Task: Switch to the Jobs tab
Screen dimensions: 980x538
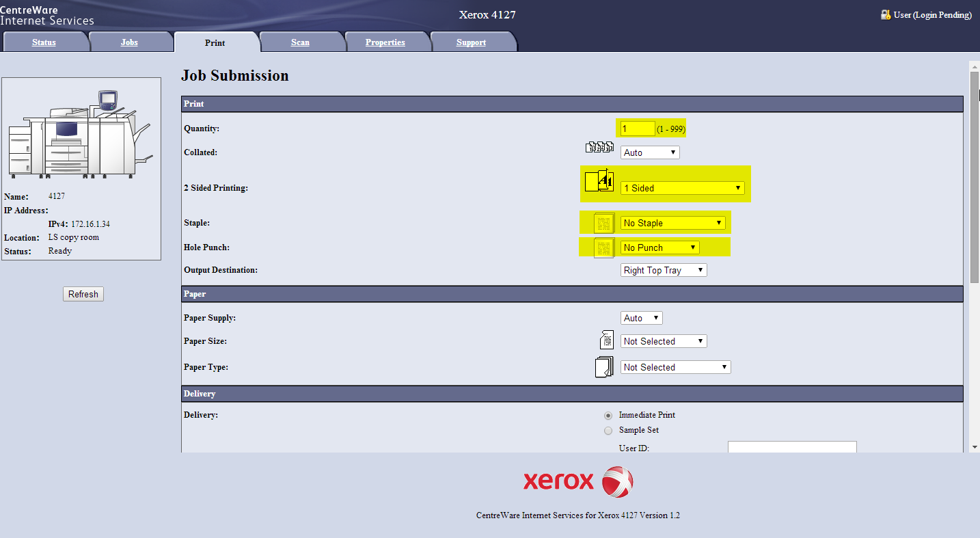Action: 129,42
